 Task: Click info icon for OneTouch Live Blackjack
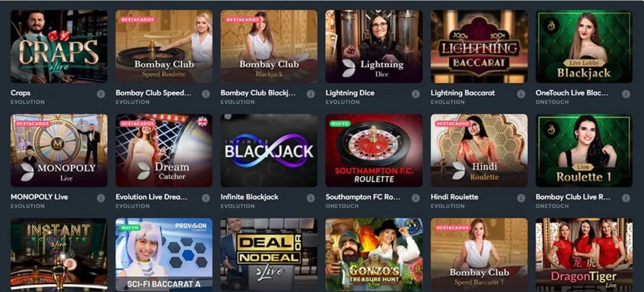click(x=626, y=94)
